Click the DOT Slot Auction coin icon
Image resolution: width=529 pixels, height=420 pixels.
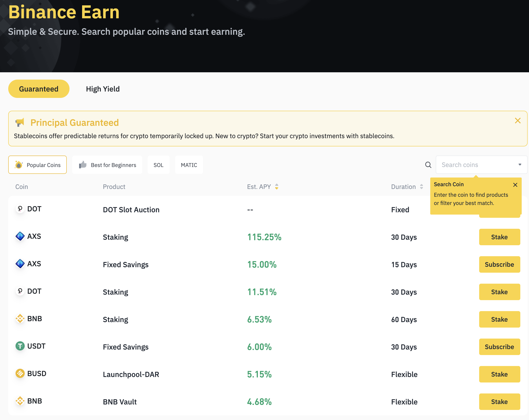pos(20,209)
